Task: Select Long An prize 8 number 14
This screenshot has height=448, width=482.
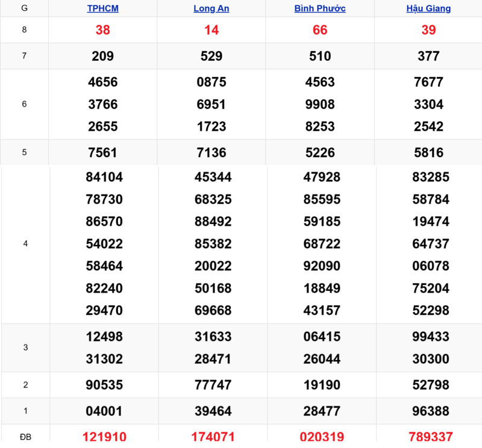Action: pos(211,30)
